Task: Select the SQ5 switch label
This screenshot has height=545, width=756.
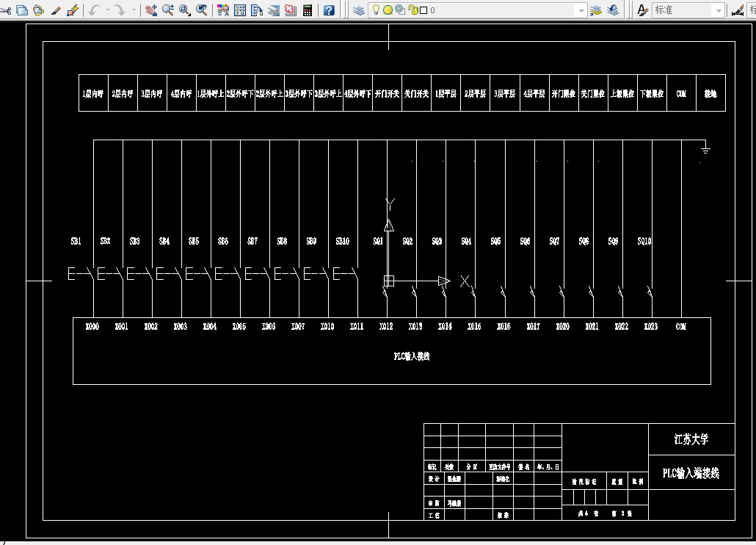Action: [495, 241]
